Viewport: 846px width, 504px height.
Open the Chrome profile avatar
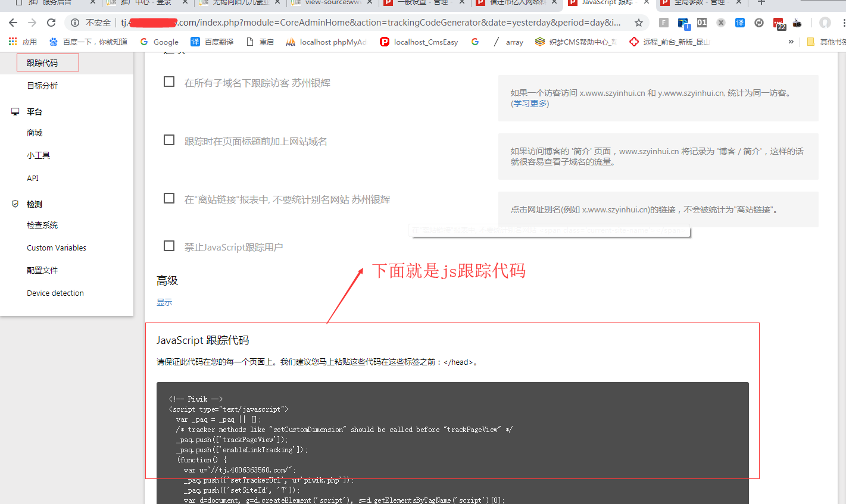coord(825,23)
